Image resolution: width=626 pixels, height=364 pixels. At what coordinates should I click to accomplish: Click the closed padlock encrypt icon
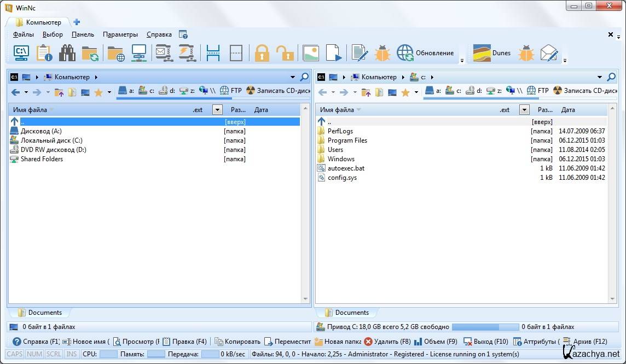coord(262,53)
